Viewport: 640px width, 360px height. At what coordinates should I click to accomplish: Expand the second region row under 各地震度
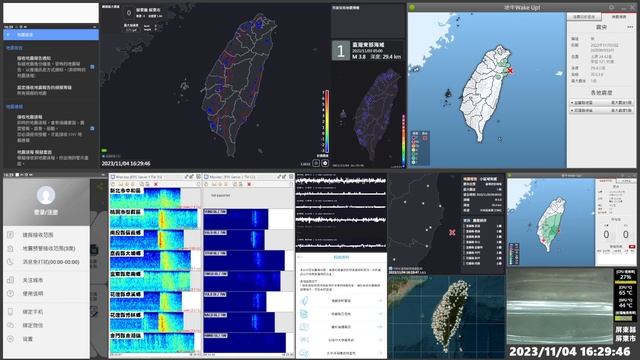pos(602,110)
